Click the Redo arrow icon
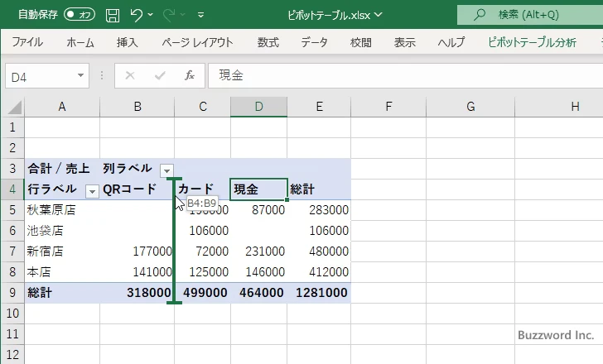 point(168,15)
